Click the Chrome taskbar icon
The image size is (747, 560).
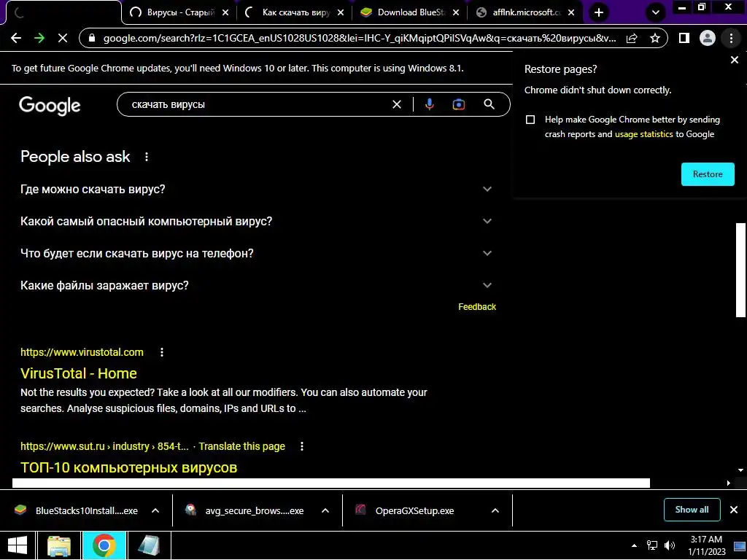[104, 545]
